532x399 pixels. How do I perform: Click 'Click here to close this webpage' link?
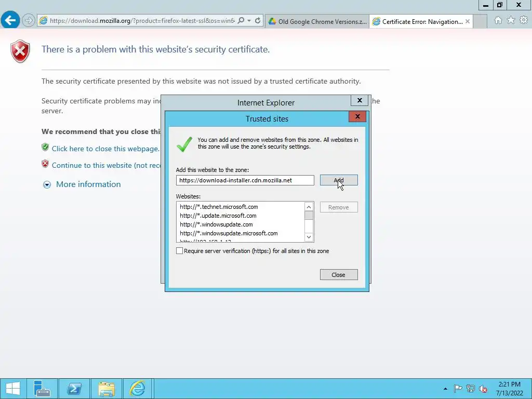coord(105,149)
